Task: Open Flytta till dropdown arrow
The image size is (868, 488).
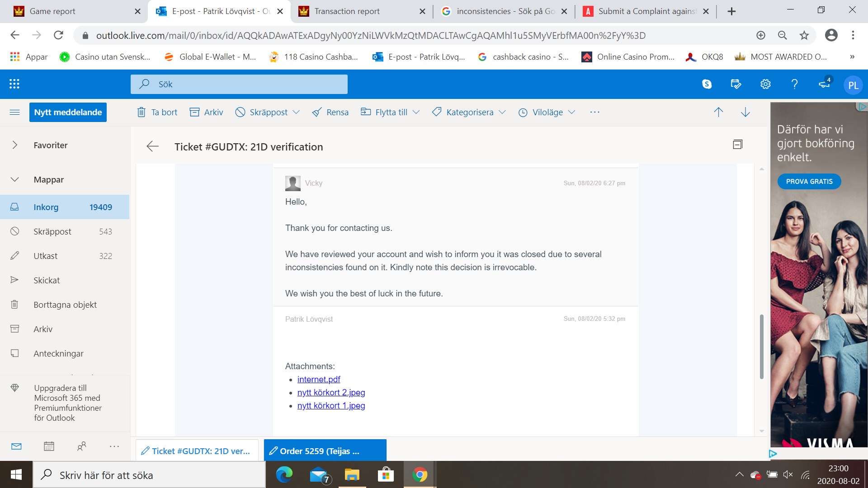Action: (416, 112)
